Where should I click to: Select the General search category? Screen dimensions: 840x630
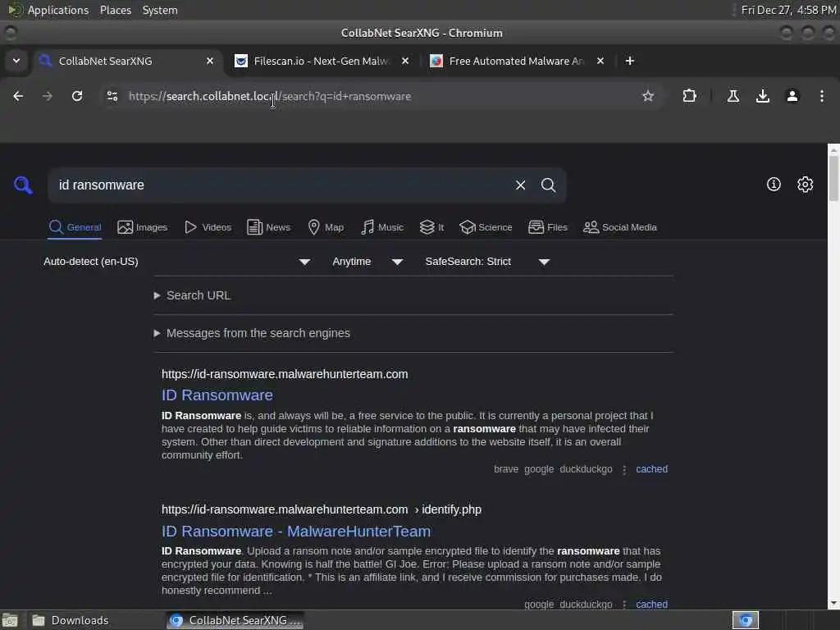[75, 227]
